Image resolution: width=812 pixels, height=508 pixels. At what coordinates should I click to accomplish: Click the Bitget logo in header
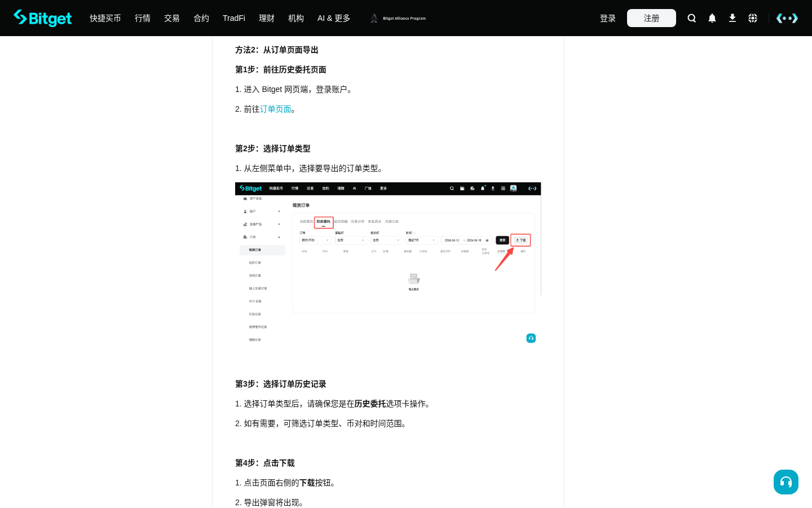[43, 18]
